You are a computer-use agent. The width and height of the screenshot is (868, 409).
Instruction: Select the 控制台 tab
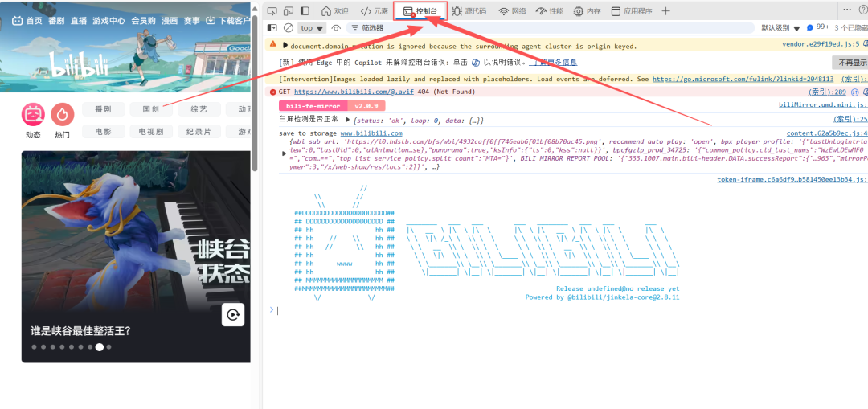tap(420, 11)
